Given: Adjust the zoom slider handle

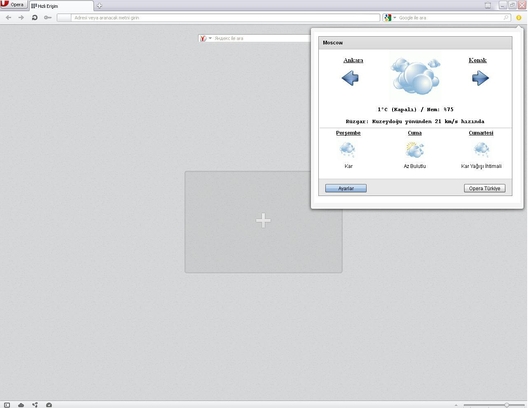Looking at the screenshot, I should coord(506,405).
